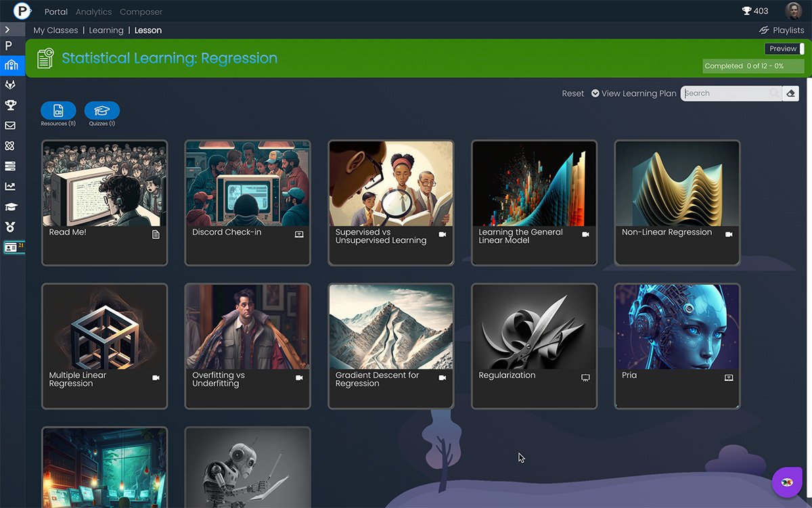Click the Statistical Learning: Regression title

tap(170, 58)
